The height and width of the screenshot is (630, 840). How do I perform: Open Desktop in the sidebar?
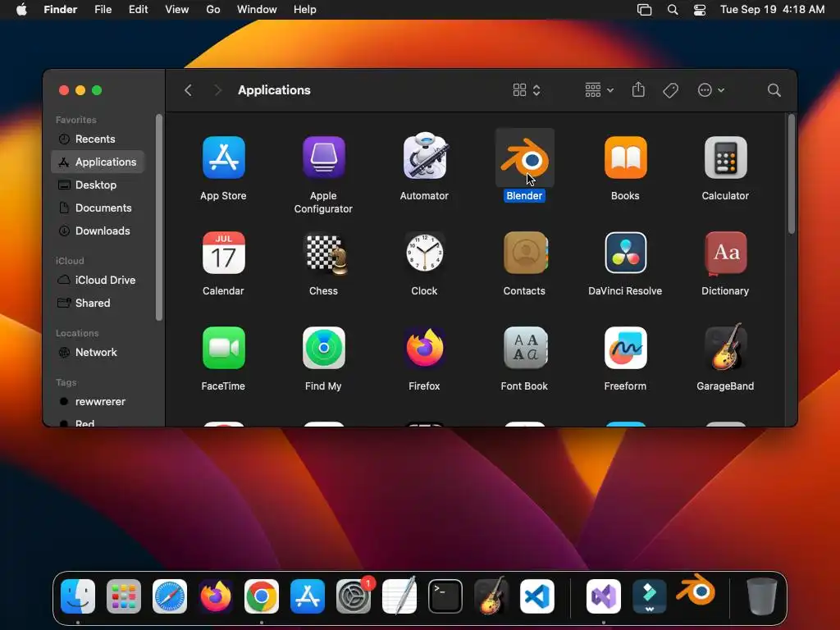pyautogui.click(x=98, y=185)
